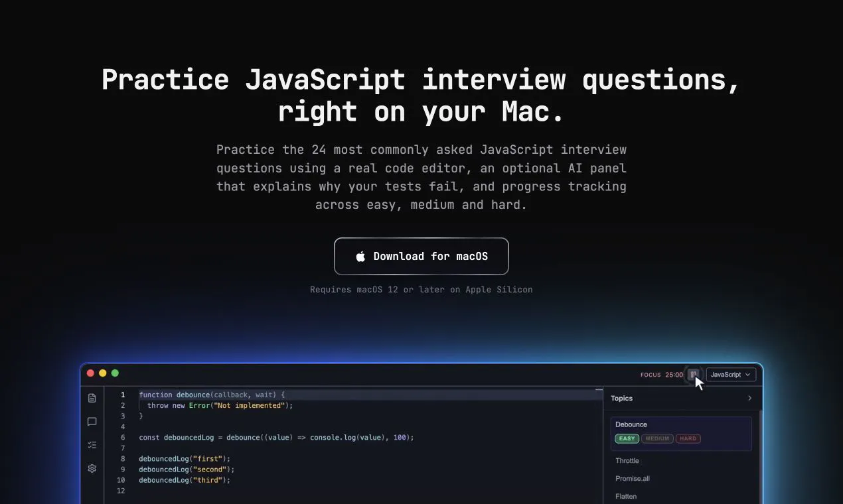Click the debouncedLog("third") line

pos(185,480)
